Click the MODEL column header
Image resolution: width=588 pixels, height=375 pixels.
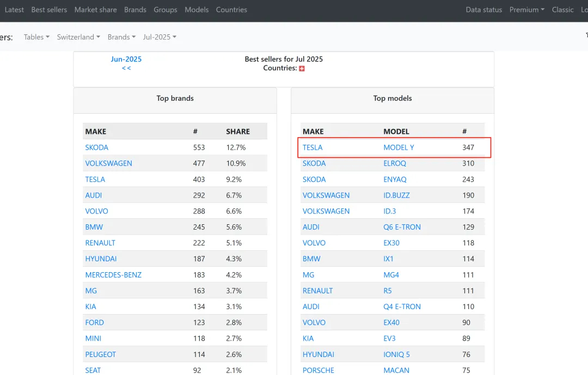click(396, 132)
